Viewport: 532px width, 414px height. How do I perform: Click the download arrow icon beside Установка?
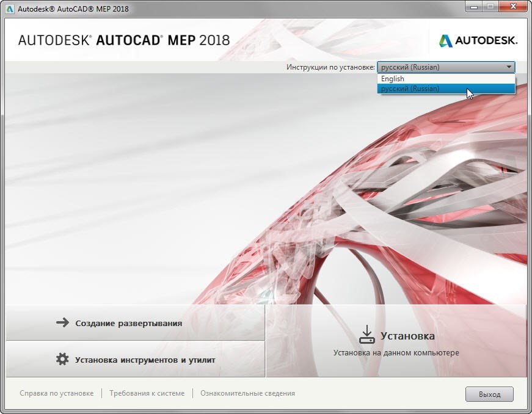pyautogui.click(x=366, y=335)
